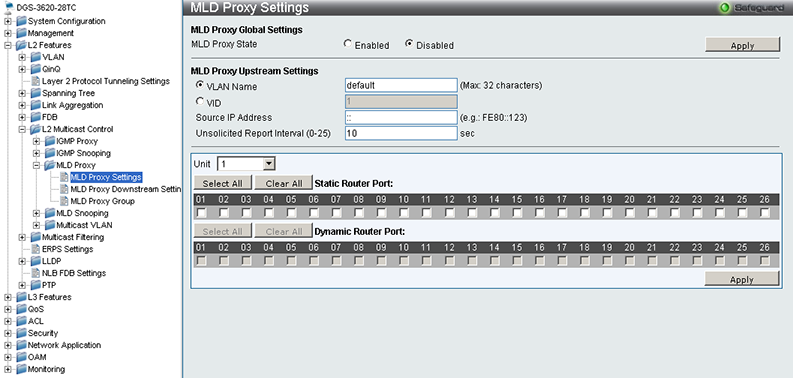Check Static Router Port 12 checkbox
This screenshot has width=793, height=378.
[x=450, y=213]
